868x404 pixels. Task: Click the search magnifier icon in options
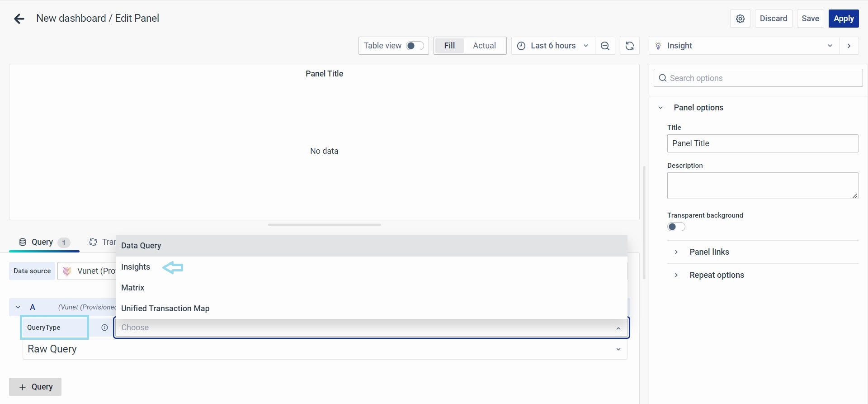tap(663, 78)
